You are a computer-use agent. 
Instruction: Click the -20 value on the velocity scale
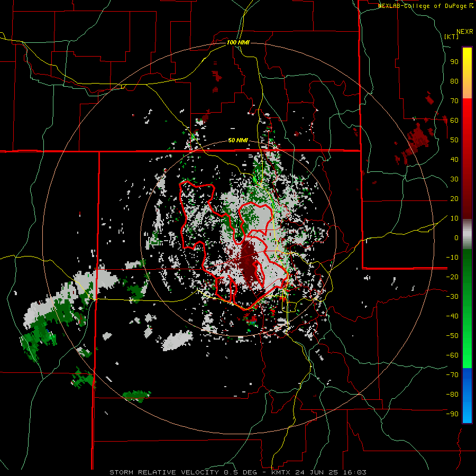452,277
